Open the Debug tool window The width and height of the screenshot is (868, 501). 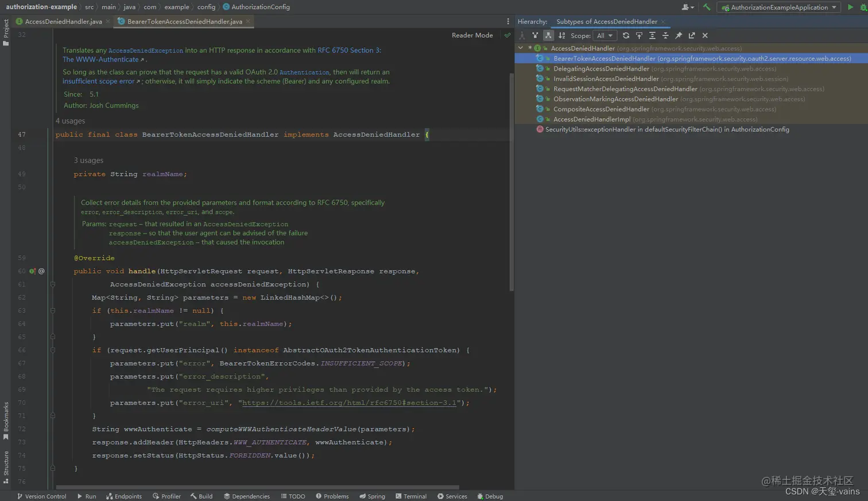pyautogui.click(x=490, y=496)
